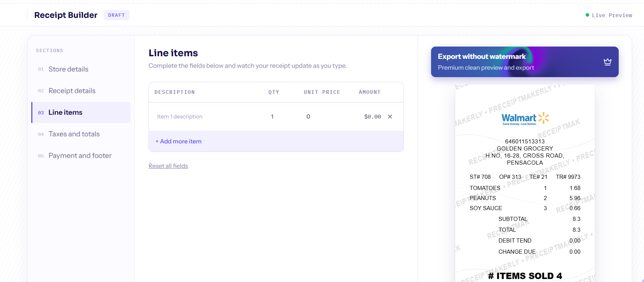Image resolution: width=644 pixels, height=282 pixels.
Task: Open the Store details section
Action: [x=81, y=69]
